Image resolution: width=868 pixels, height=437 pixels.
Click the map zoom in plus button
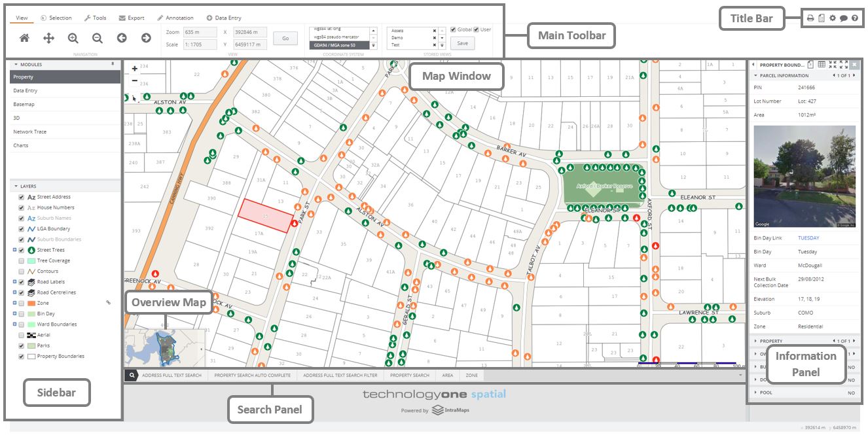click(135, 68)
